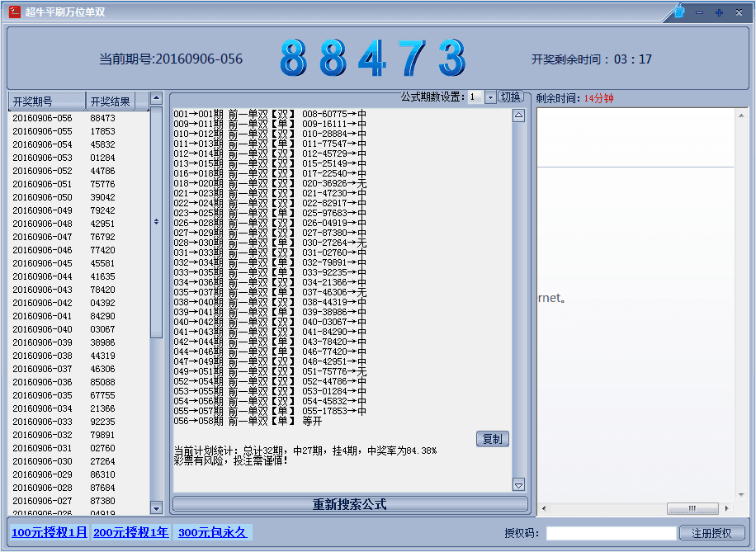Select row 20160906-027
The width and height of the screenshot is (756, 552).
pos(78,501)
